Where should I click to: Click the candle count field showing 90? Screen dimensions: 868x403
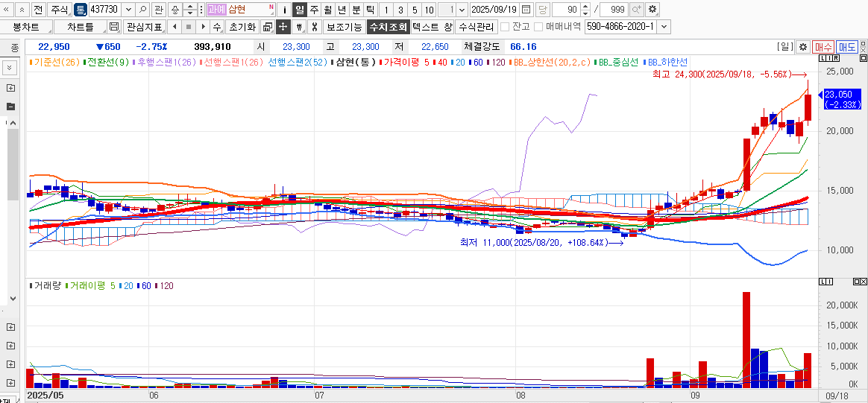click(567, 10)
